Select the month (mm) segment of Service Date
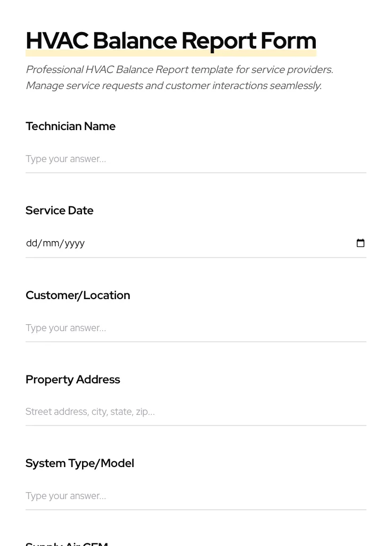This screenshot has width=392, height=546. (51, 243)
